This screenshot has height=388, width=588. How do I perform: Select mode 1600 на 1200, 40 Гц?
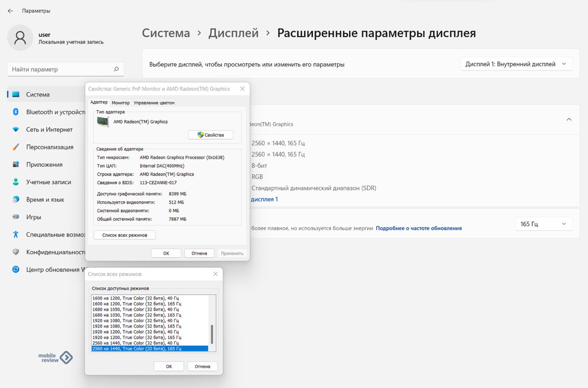click(150, 298)
